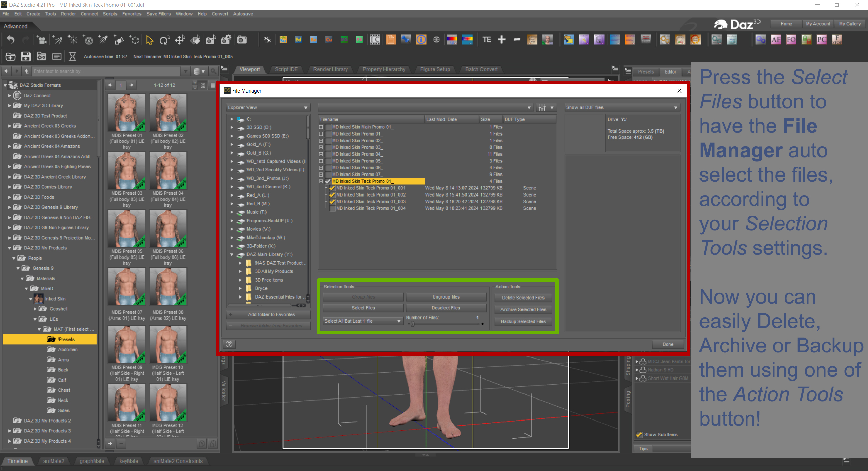
Task: Uncheck MD Inked Skin Teck Promo 01_002
Action: click(x=332, y=195)
